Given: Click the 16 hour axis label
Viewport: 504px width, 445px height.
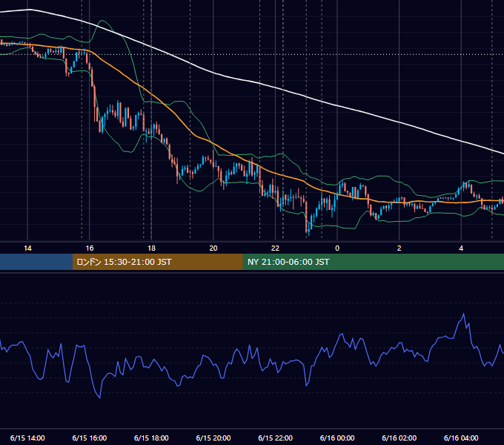Looking at the screenshot, I should [90, 248].
